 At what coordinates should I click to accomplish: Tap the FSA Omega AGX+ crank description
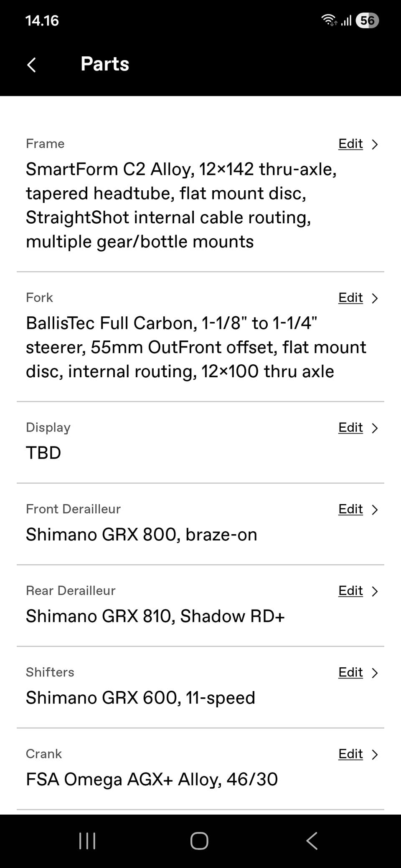(x=152, y=780)
